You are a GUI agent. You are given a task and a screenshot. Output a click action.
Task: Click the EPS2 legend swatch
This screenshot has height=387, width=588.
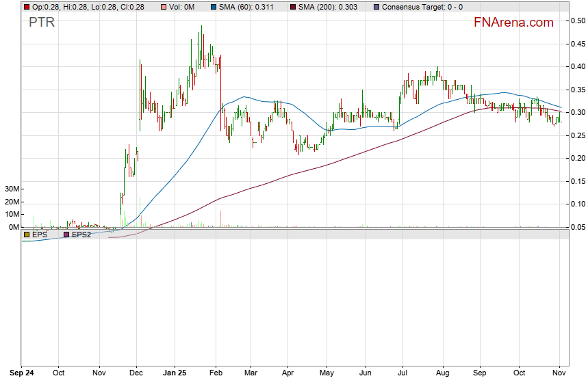tap(66, 235)
